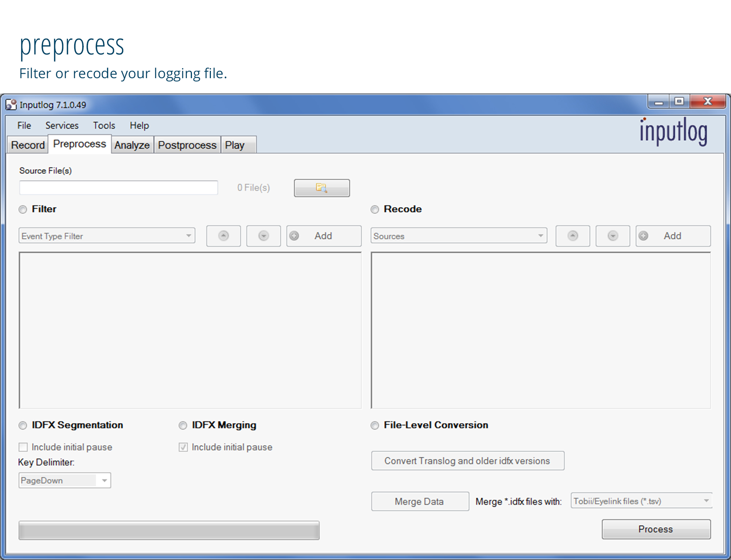Viewport: 731px width, 560px height.
Task: Enable Include initial pause under IDFX Segmentation
Action: 23,447
